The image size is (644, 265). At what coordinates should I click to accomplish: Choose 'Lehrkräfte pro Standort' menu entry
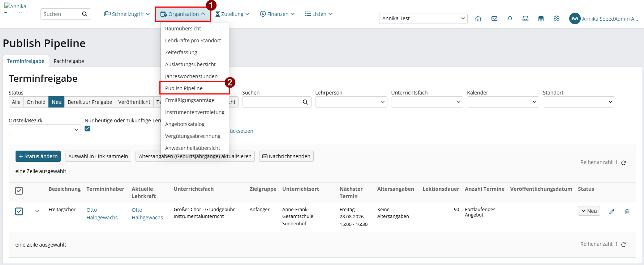195,41
